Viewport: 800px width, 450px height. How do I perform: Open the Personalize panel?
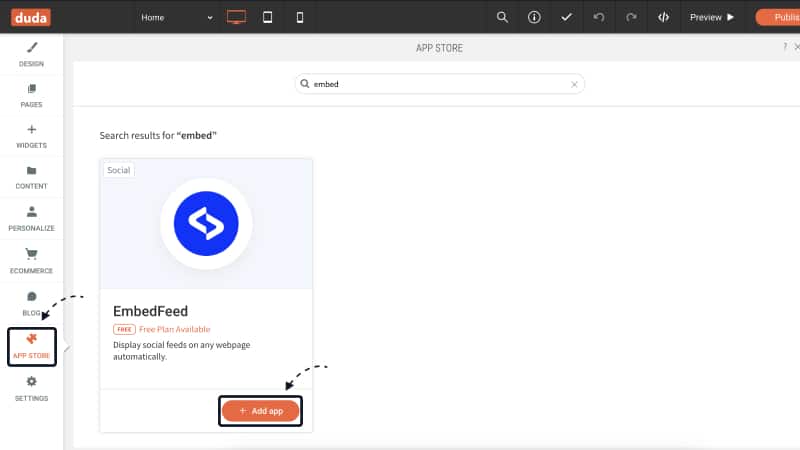coord(31,218)
